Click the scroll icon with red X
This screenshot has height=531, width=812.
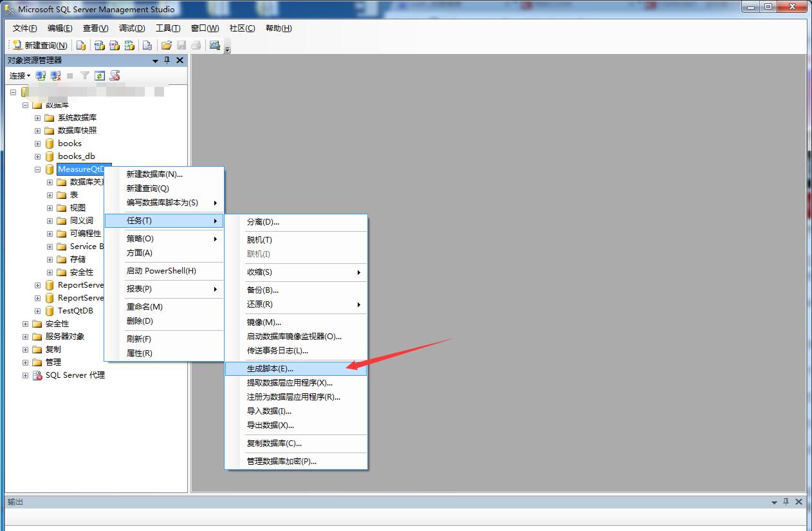(x=115, y=76)
